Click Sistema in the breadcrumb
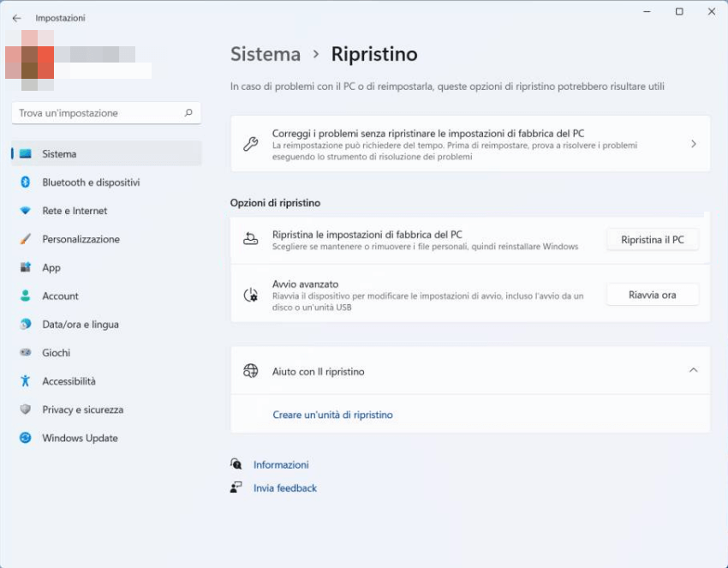This screenshot has height=568, width=728. pos(266,54)
